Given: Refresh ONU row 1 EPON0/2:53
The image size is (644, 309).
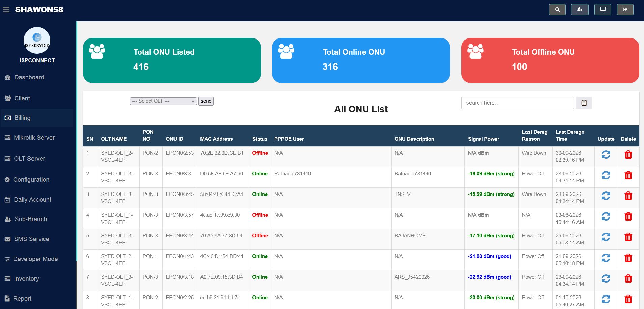Looking at the screenshot, I should (x=606, y=155).
